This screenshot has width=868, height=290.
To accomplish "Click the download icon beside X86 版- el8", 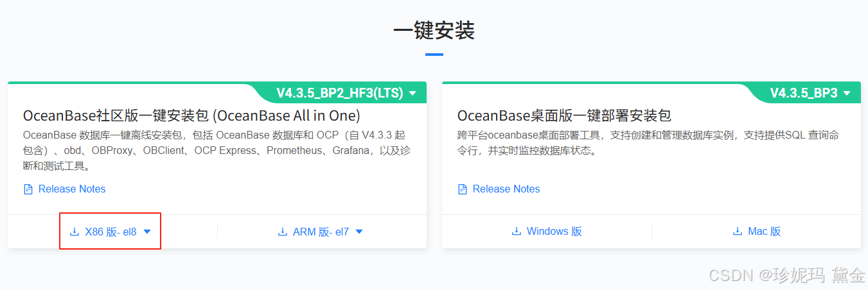I will [x=74, y=232].
